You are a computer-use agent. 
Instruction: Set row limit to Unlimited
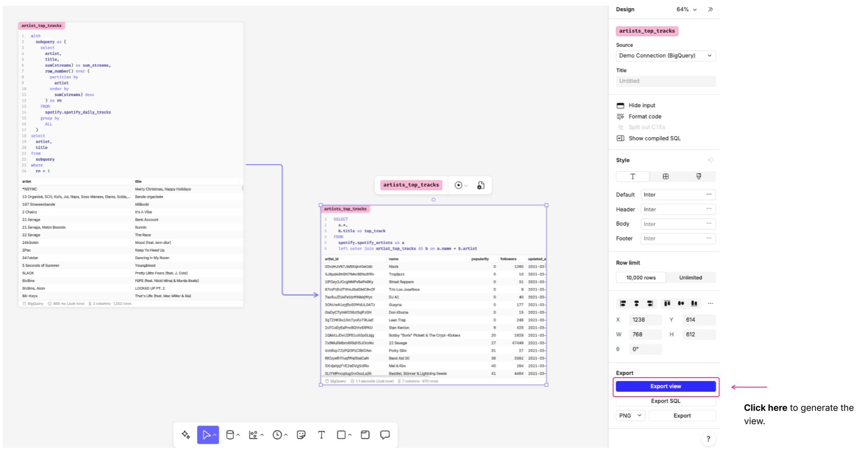point(690,277)
